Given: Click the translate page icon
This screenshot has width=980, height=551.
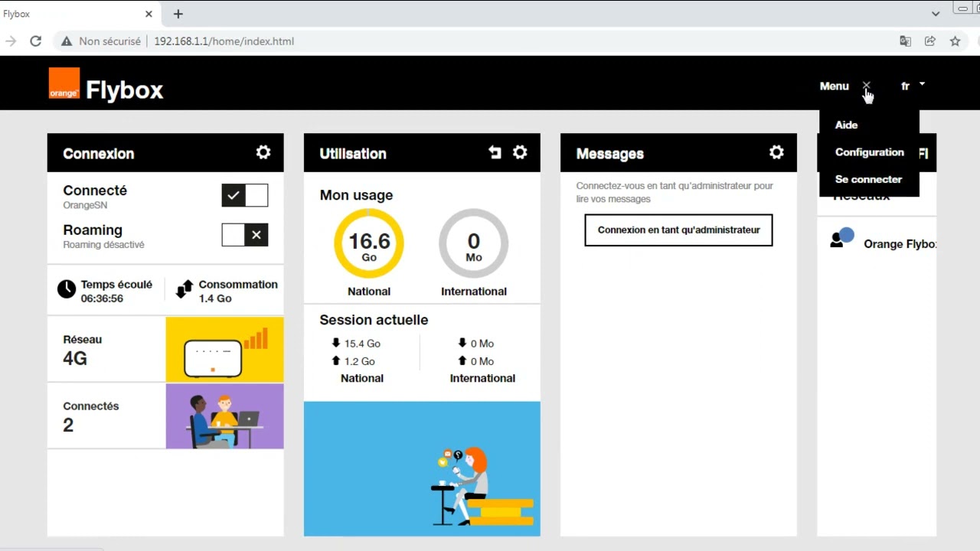Looking at the screenshot, I should click(x=905, y=41).
